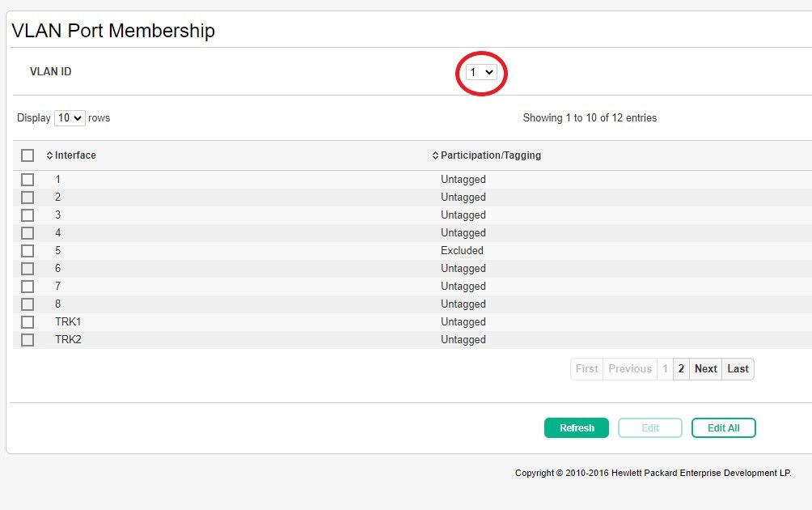Go to page 2 of entries

681,369
